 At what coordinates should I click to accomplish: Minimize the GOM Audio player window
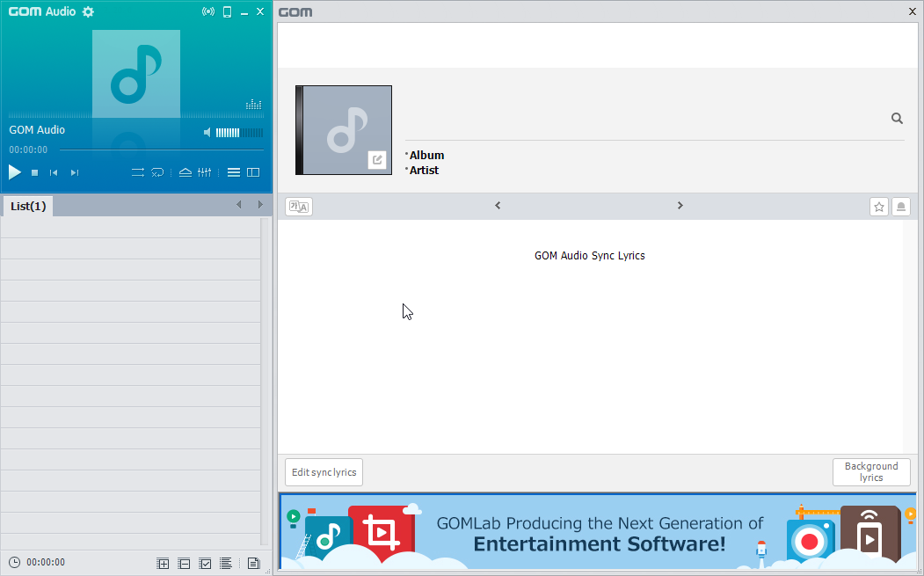coord(244,11)
